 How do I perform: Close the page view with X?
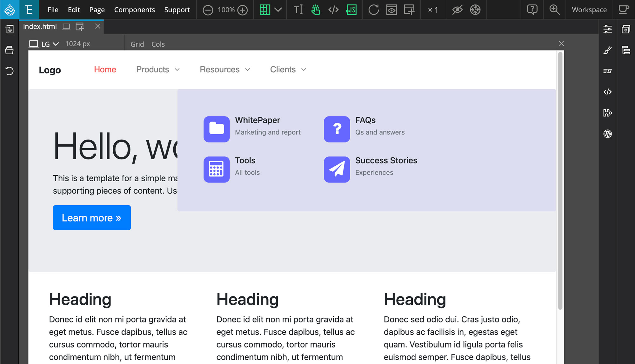point(561,43)
